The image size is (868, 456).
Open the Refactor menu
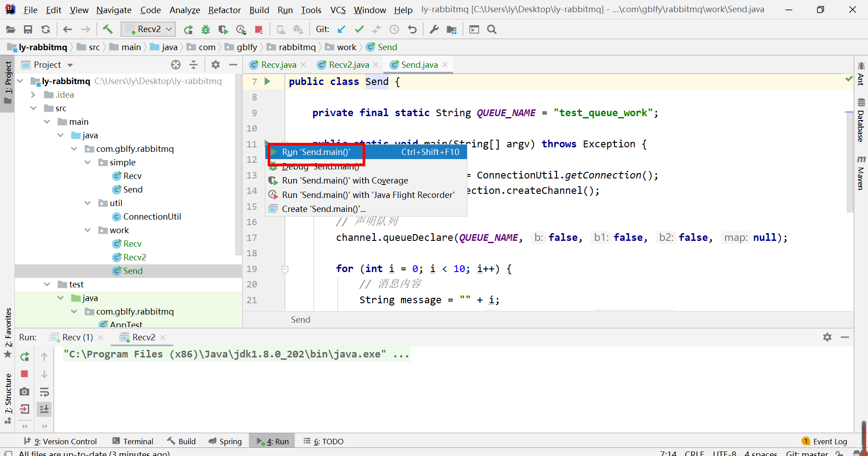click(x=224, y=10)
